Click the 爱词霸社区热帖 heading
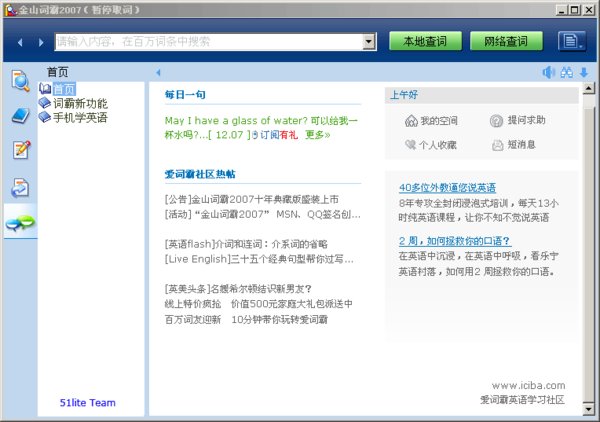 [200, 174]
